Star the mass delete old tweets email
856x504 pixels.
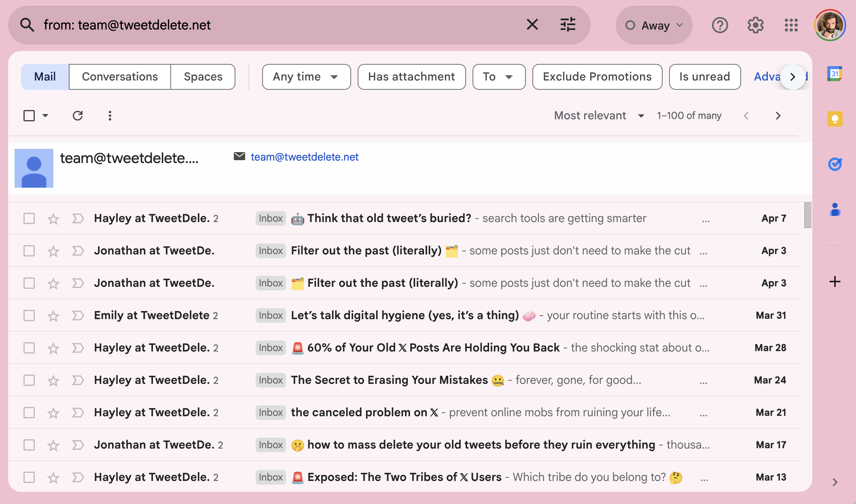pos(53,445)
